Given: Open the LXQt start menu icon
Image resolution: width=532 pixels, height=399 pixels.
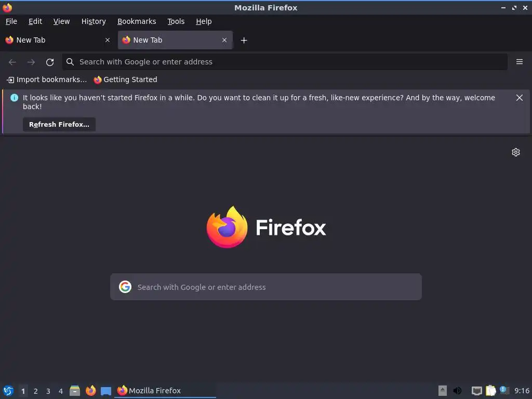Looking at the screenshot, I should [x=8, y=391].
